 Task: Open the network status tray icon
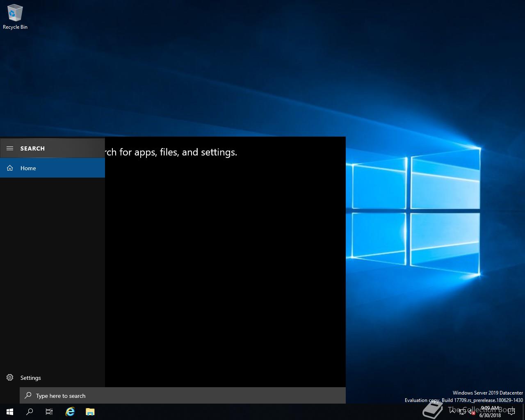[462, 412]
